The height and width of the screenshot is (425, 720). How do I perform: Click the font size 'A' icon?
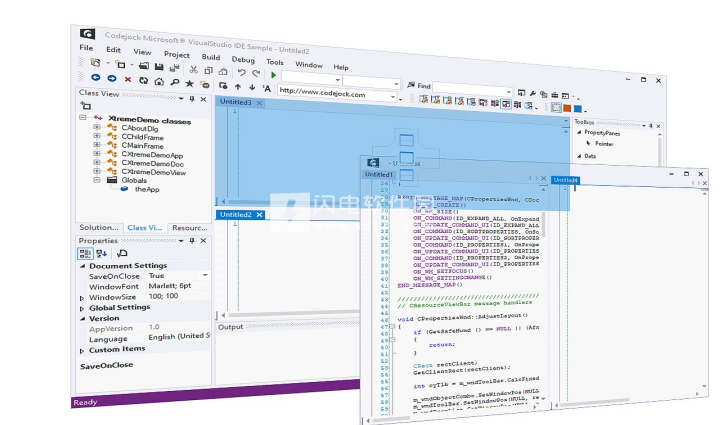267,88
